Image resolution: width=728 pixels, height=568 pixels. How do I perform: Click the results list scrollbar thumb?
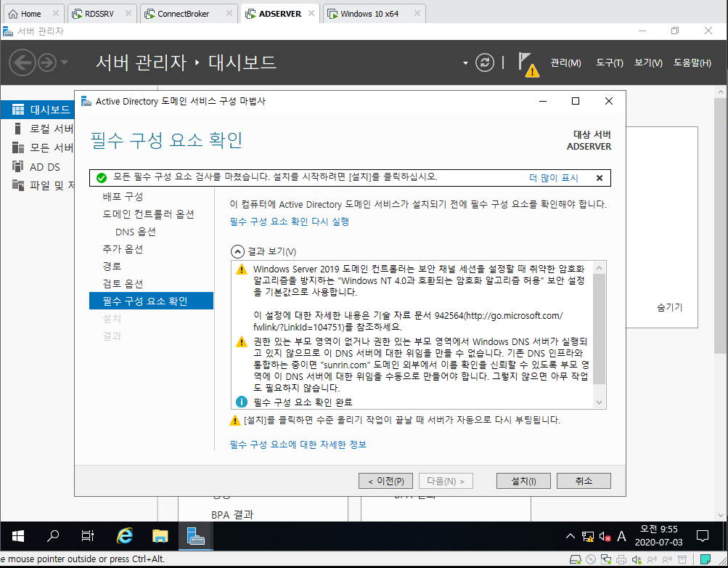click(599, 329)
